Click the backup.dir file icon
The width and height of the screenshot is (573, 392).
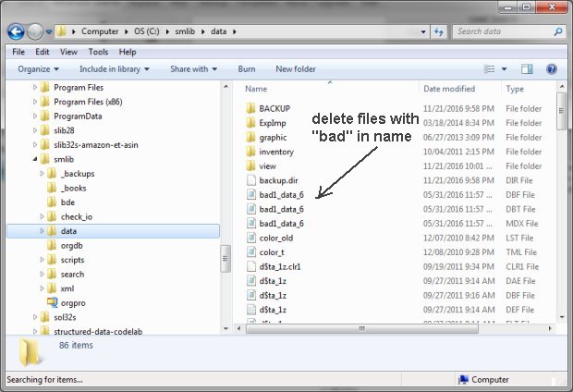pos(251,180)
